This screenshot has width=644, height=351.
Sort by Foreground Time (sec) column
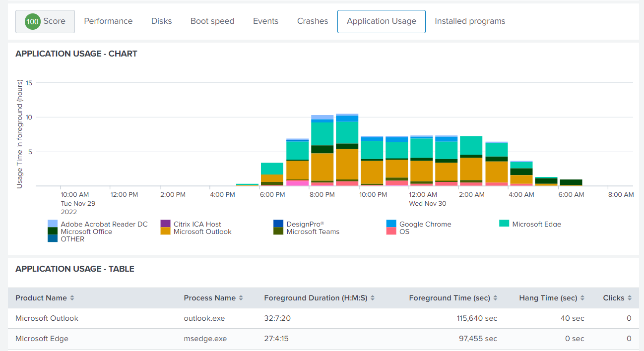click(x=453, y=298)
